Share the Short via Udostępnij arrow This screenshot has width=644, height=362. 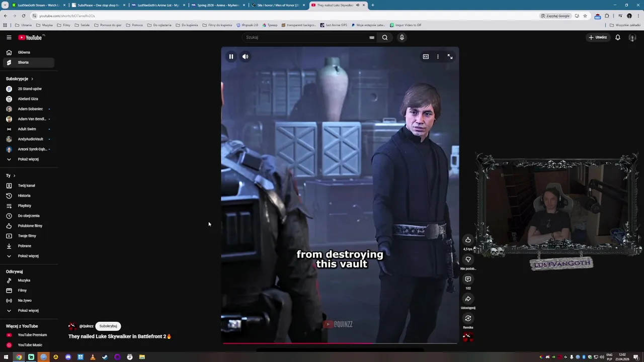(468, 299)
